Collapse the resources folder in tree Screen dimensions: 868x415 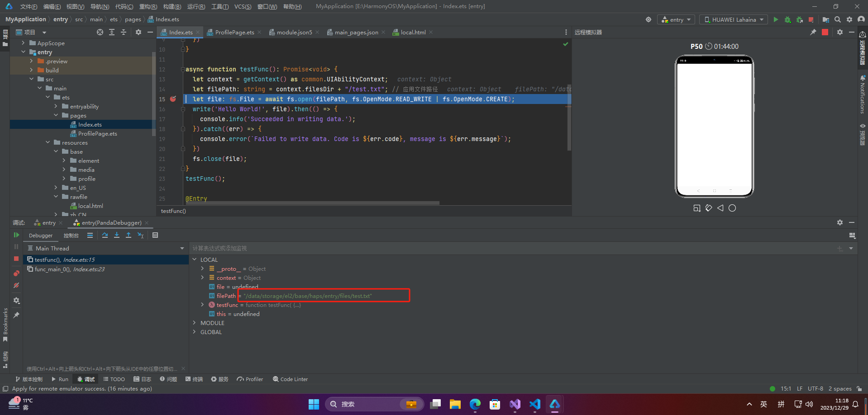(48, 142)
